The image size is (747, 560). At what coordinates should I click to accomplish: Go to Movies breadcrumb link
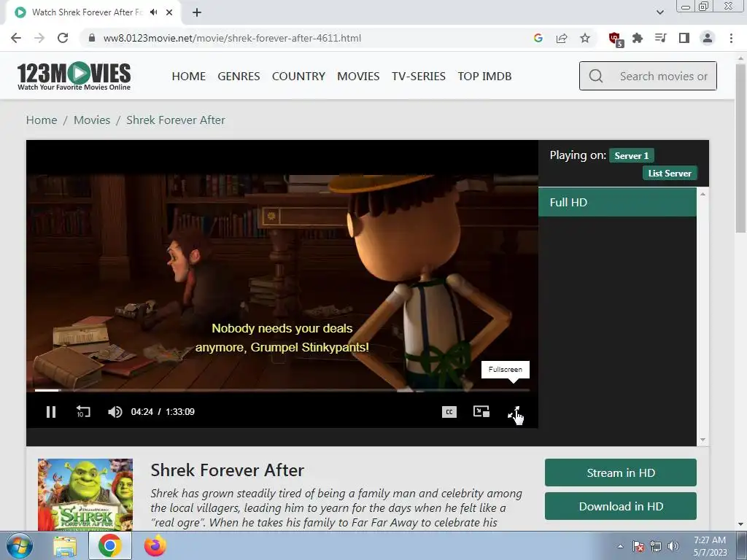tap(92, 120)
